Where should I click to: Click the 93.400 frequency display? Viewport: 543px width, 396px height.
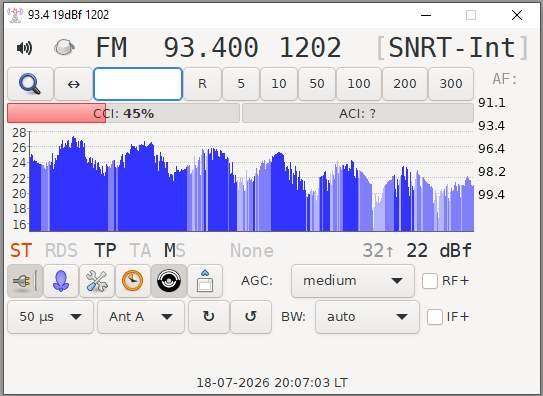tap(211, 47)
